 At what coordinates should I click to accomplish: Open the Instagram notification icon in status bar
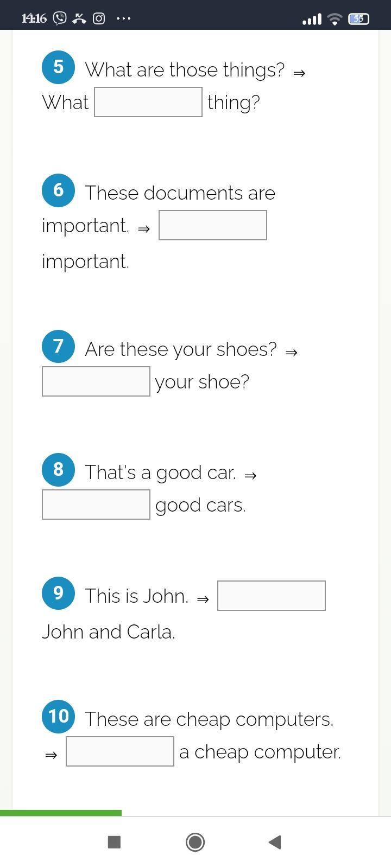coord(99,18)
